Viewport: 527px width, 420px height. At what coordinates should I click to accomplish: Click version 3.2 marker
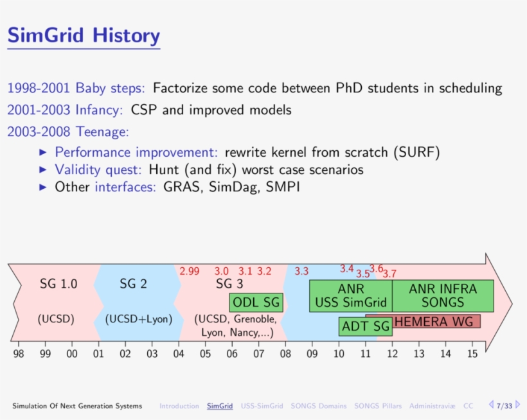click(x=264, y=271)
